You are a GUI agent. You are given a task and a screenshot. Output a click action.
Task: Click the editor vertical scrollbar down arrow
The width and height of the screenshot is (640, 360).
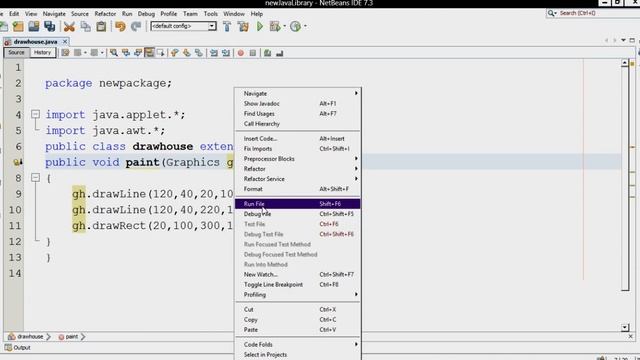(625, 327)
